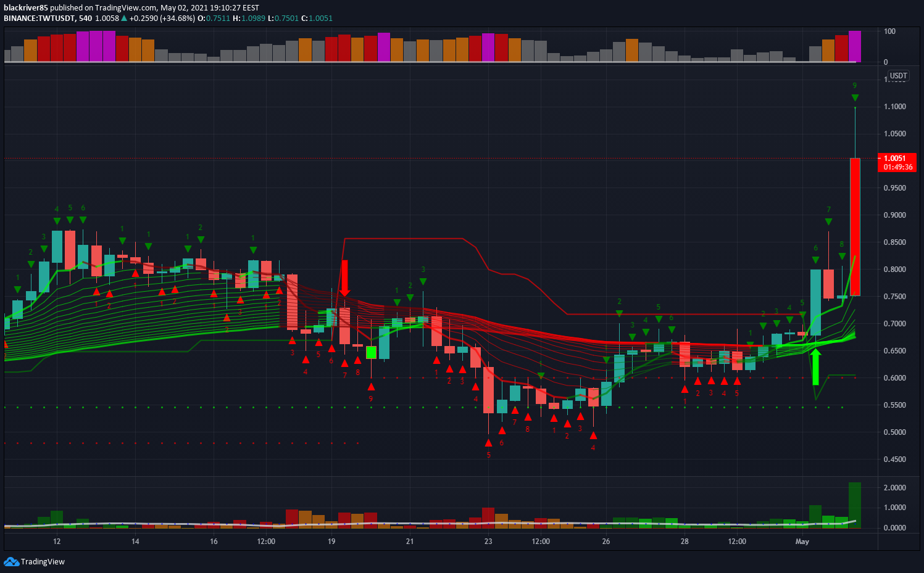This screenshot has width=924, height=573.
Task: Click the 01:49:36 candle countdown timer
Action: point(897,167)
